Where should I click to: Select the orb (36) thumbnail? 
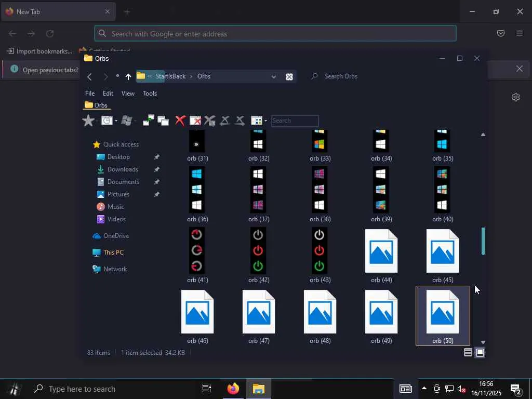197,194
